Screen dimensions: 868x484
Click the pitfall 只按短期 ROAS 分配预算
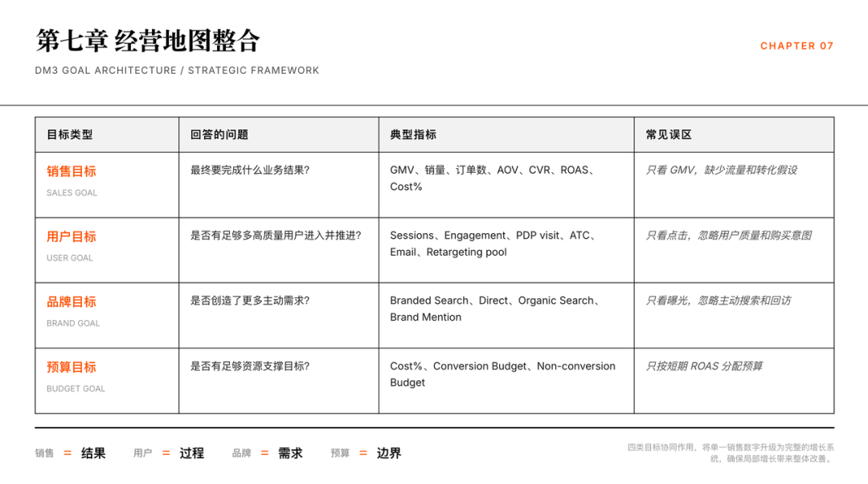[704, 366]
